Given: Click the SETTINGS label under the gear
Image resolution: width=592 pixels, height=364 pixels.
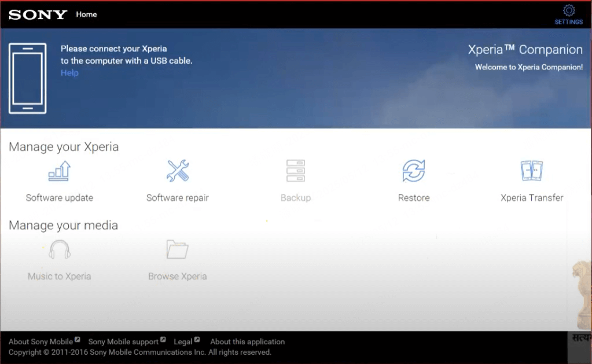Looking at the screenshot, I should (569, 22).
